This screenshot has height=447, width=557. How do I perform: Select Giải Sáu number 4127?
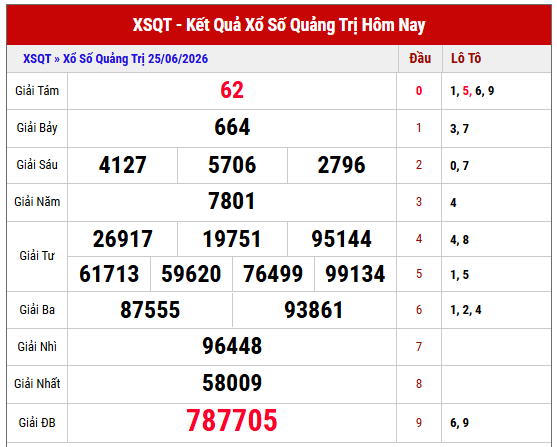click(x=123, y=165)
